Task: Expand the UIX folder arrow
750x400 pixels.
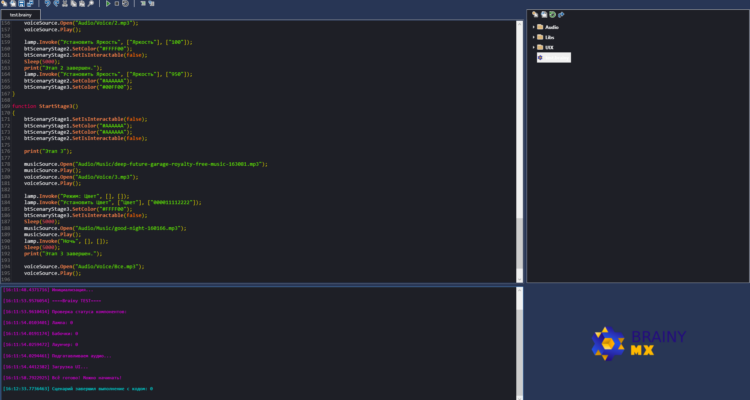Action: tap(534, 47)
